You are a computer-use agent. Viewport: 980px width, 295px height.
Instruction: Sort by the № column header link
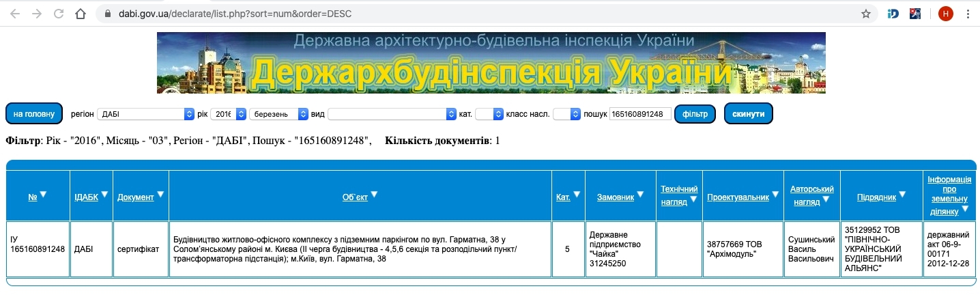[32, 197]
